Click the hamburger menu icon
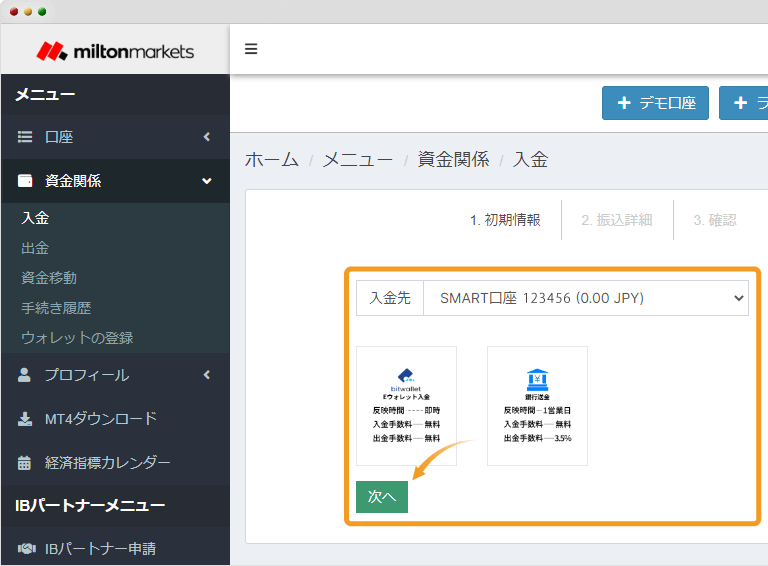The width and height of the screenshot is (768, 566). 251,49
